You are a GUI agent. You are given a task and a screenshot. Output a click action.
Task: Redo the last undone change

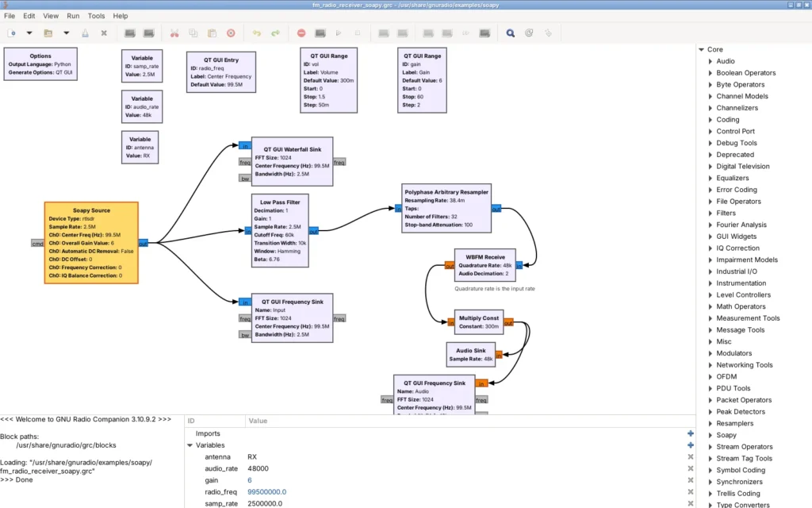(x=275, y=33)
